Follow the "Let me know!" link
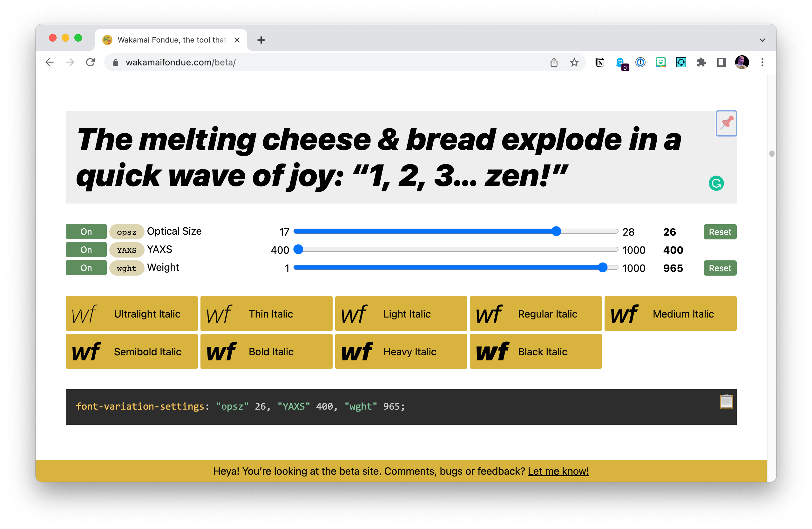Screen dimensions: 812x529 tap(558, 471)
